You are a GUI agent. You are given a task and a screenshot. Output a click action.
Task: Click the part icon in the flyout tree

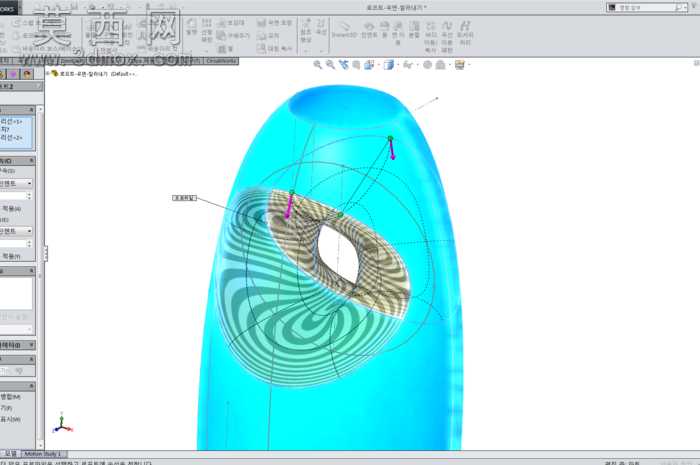55,74
